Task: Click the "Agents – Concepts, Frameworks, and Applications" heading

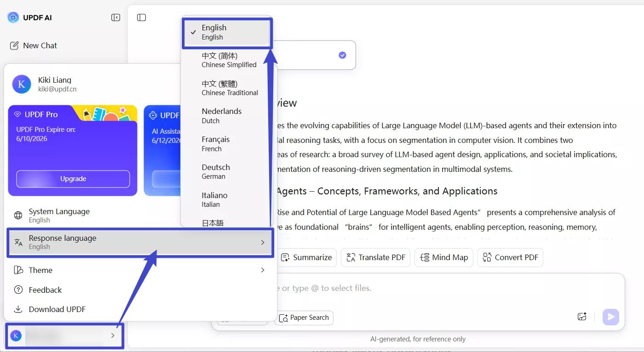Action: (x=387, y=191)
